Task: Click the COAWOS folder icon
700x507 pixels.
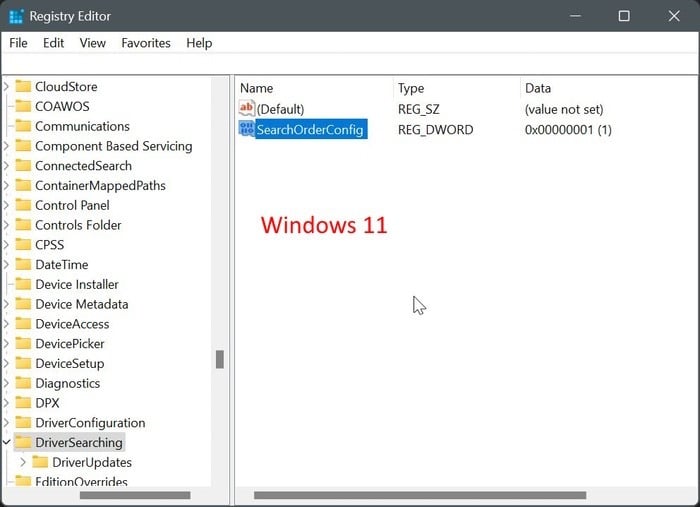Action: pyautogui.click(x=23, y=106)
